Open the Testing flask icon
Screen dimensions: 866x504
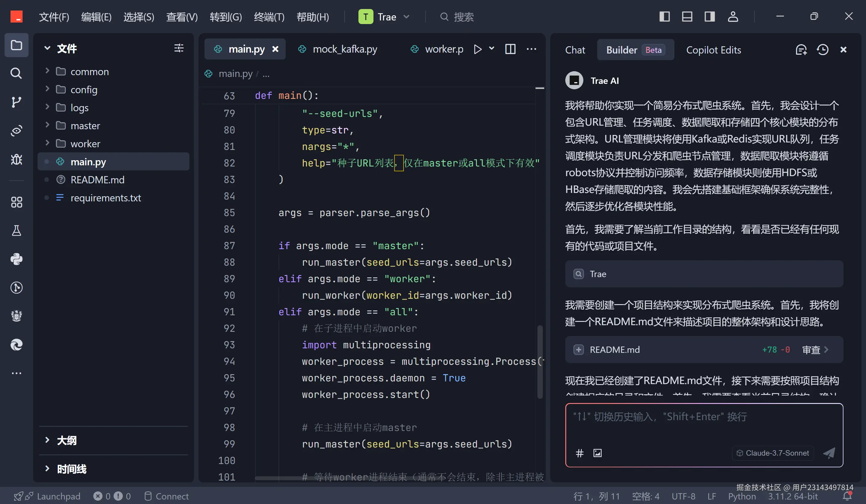(16, 231)
